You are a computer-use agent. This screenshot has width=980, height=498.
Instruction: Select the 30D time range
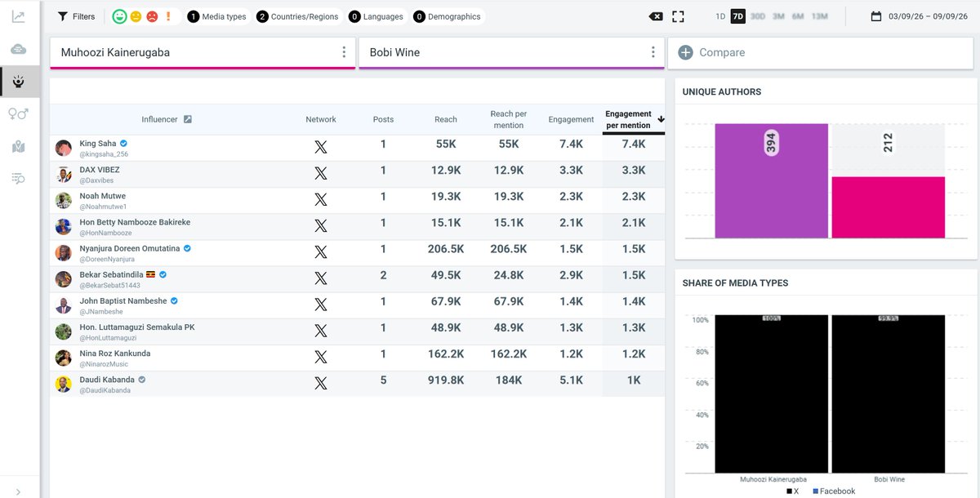tap(758, 16)
